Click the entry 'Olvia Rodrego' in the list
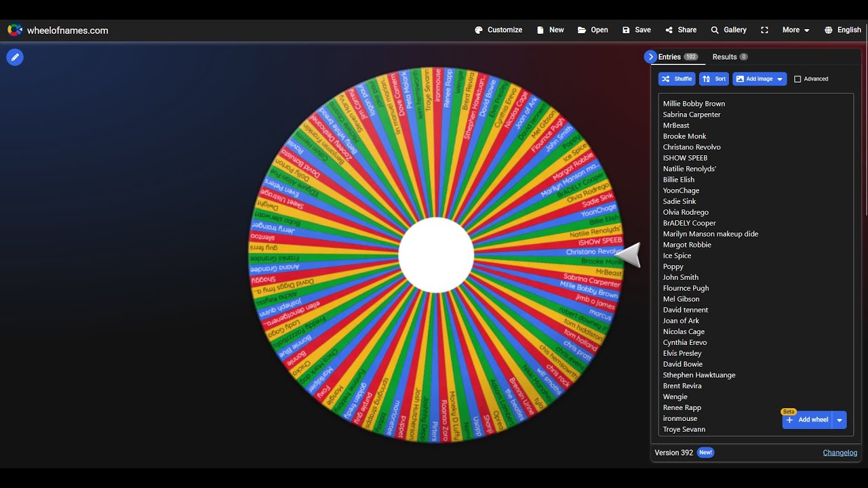This screenshot has width=868, height=488. (x=686, y=212)
